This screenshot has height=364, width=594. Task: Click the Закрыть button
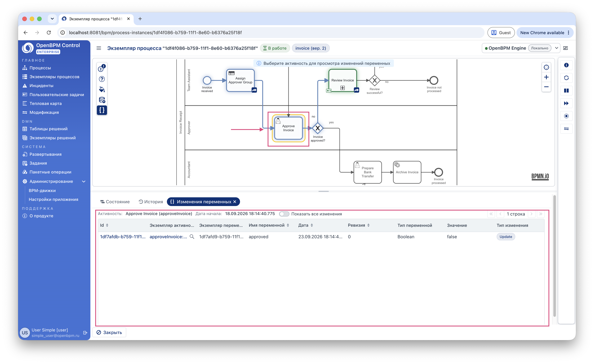[109, 332]
